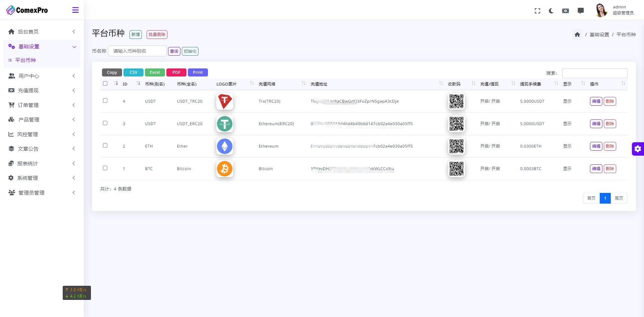The height and width of the screenshot is (317, 644).
Task: Check the select-all checkbox in table header
Action: [105, 84]
